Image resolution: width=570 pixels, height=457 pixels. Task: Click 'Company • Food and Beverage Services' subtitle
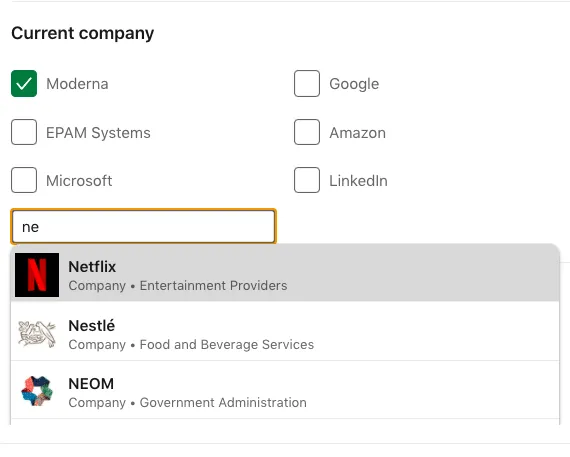(191, 344)
